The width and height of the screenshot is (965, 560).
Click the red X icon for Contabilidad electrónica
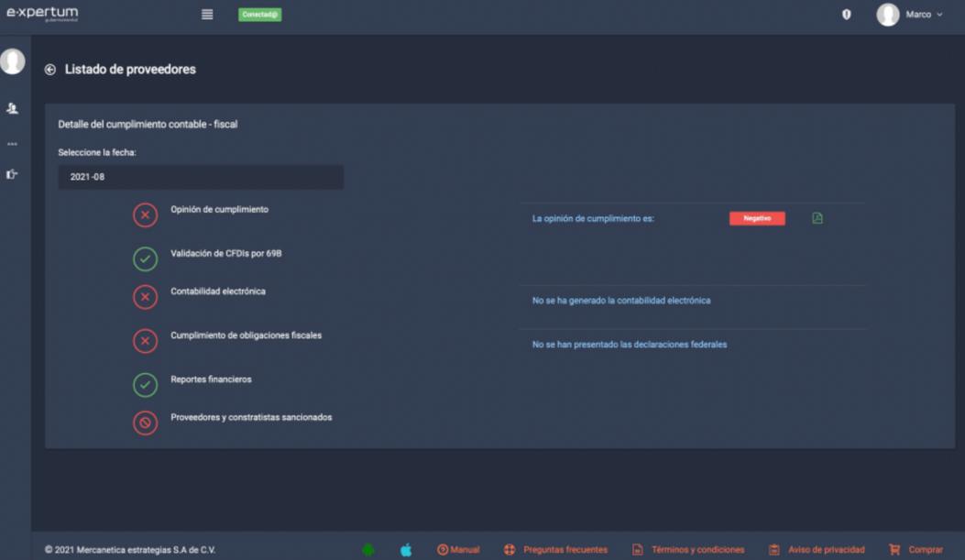point(145,297)
